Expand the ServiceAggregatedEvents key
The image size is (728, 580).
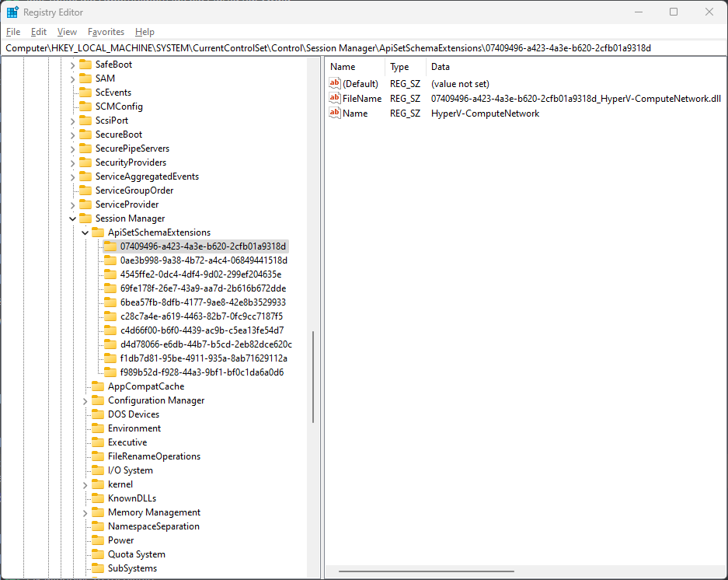coord(72,176)
